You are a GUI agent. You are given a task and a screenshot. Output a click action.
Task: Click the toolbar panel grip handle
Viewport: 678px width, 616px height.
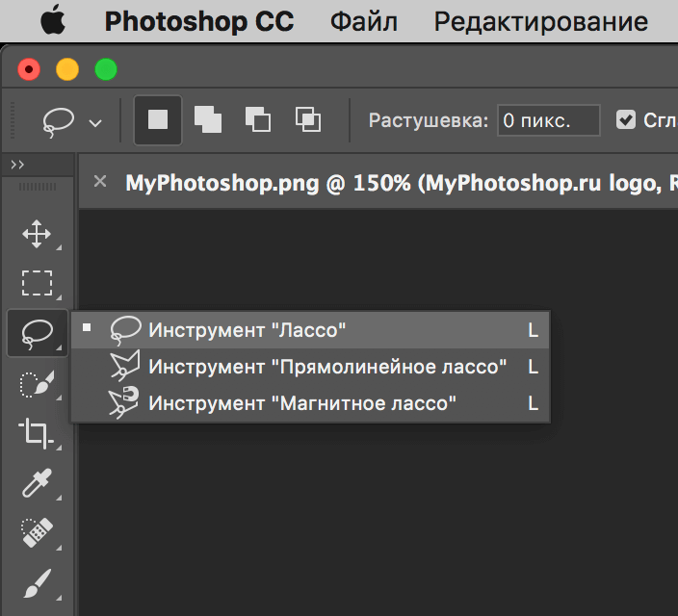[38, 187]
